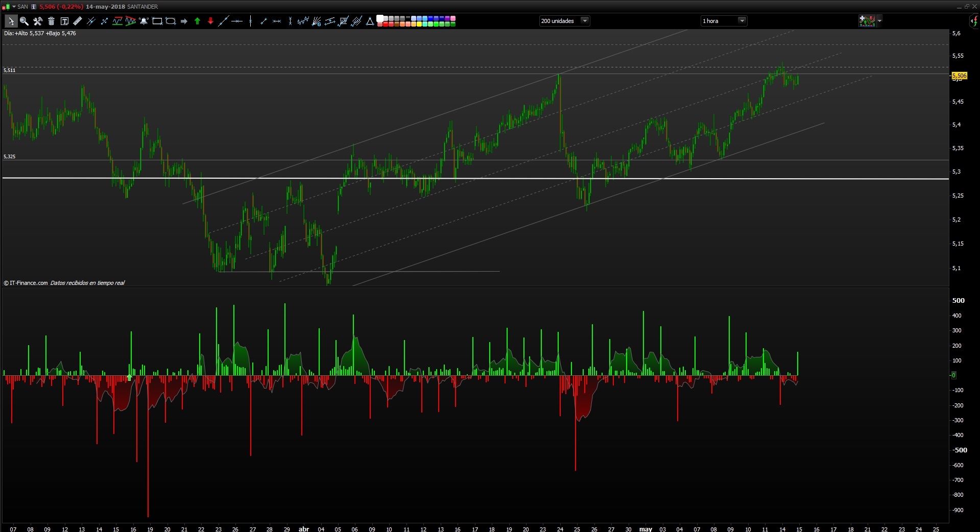
Task: Pick the yellow color swatch
Action: [419, 24]
